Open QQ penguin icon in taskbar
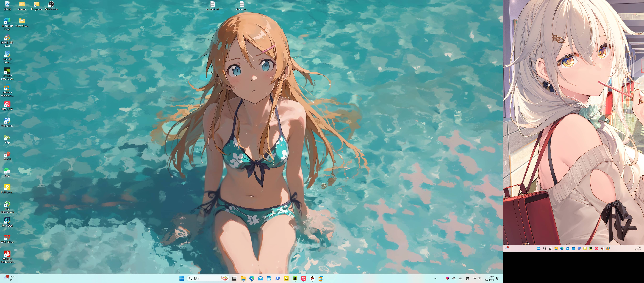This screenshot has height=283, width=644. coord(312,278)
